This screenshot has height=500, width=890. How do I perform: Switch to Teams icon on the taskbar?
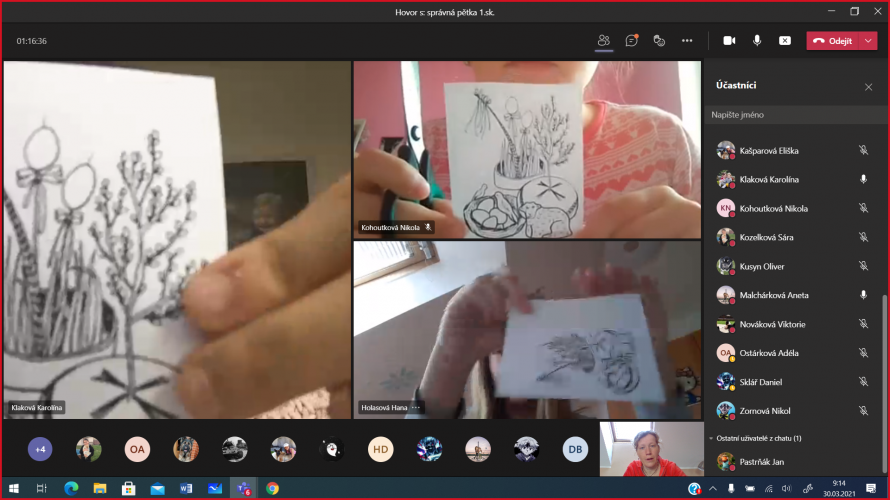[x=244, y=488]
